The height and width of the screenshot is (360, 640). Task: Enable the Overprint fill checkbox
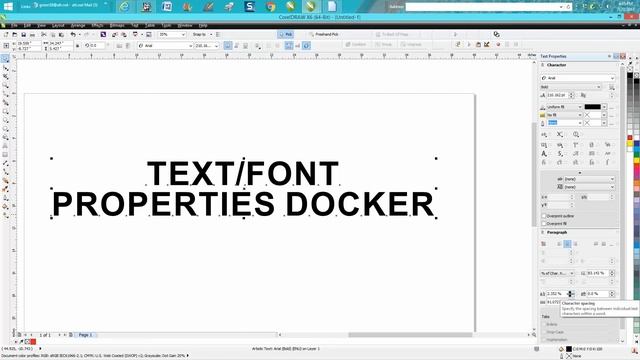[x=543, y=223]
